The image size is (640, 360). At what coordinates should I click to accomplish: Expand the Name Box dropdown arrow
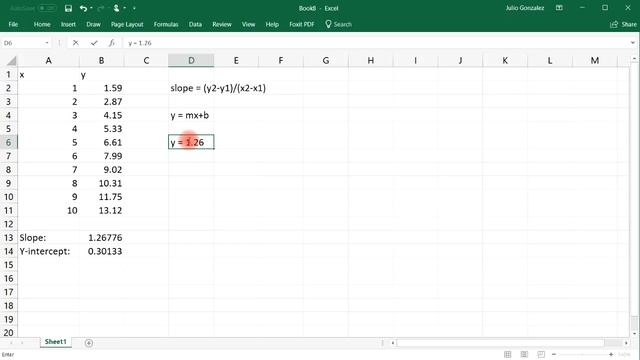click(x=47, y=43)
